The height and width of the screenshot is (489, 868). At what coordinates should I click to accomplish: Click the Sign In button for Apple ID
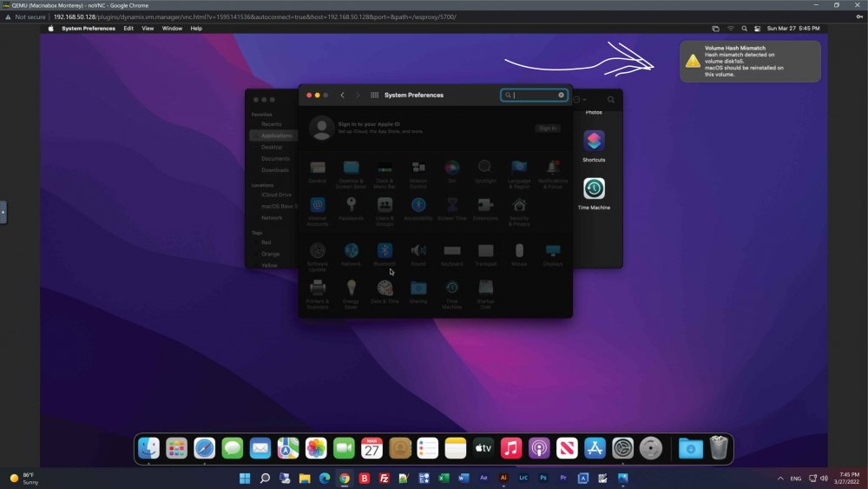[548, 129]
